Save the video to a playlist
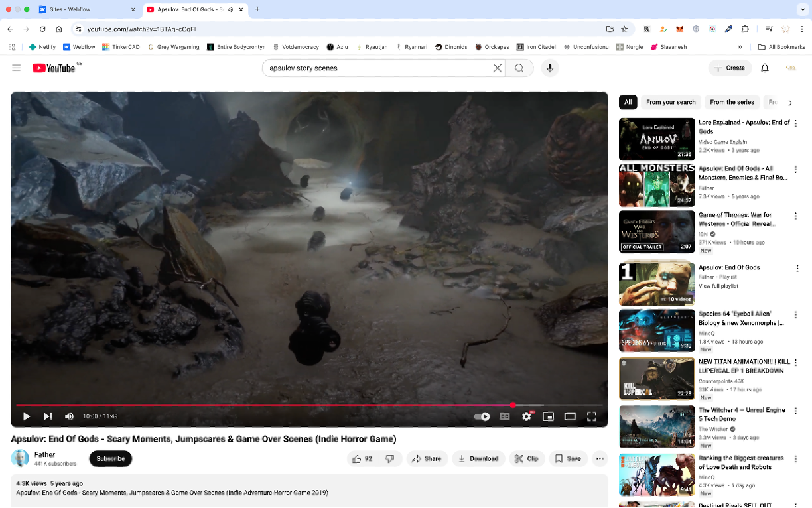The width and height of the screenshot is (812, 508). tap(568, 458)
